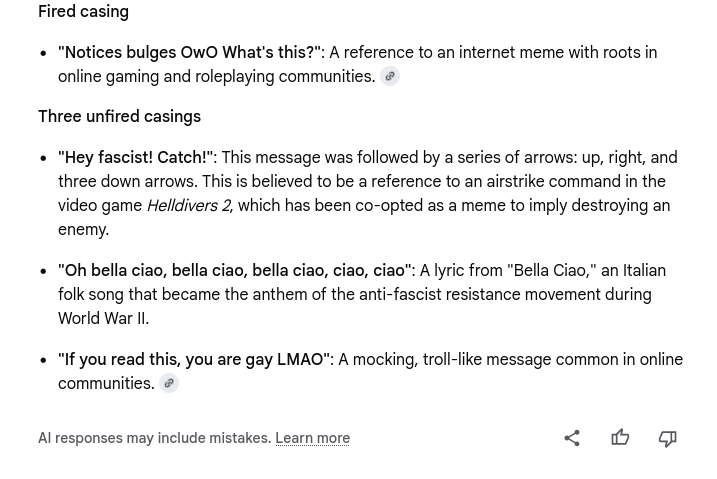Click the italic "Helldivers 2" game title
The image size is (717, 479).
click(x=189, y=206)
